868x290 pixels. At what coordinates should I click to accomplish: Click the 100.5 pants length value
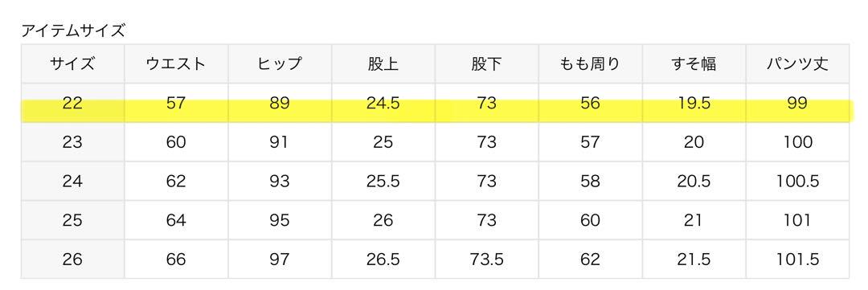point(797,181)
